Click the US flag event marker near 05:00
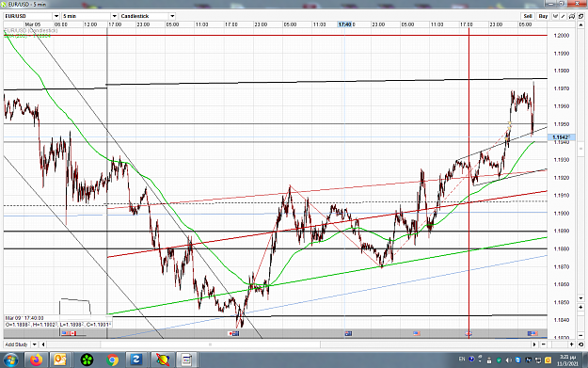 pos(416,333)
